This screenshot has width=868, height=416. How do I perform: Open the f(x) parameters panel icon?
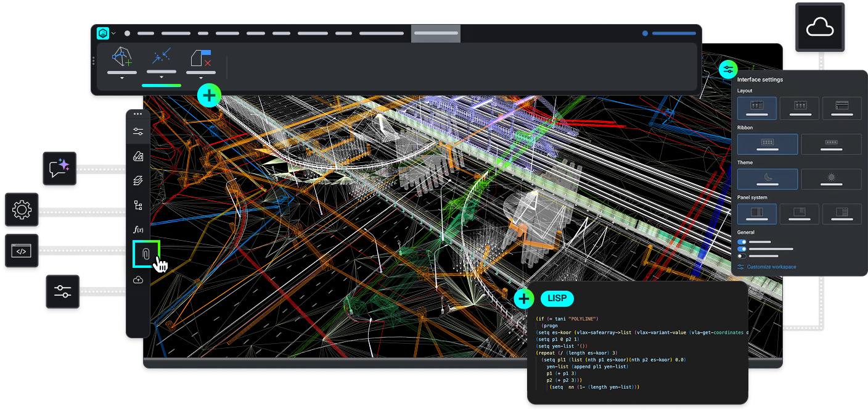[138, 230]
